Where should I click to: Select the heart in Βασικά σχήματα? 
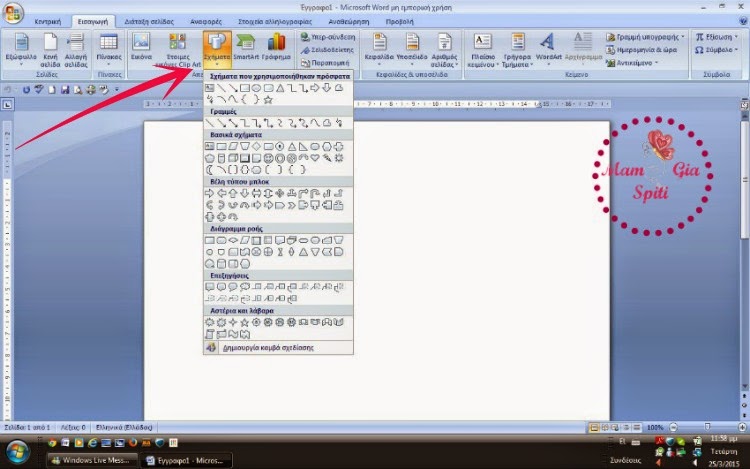(x=315, y=158)
